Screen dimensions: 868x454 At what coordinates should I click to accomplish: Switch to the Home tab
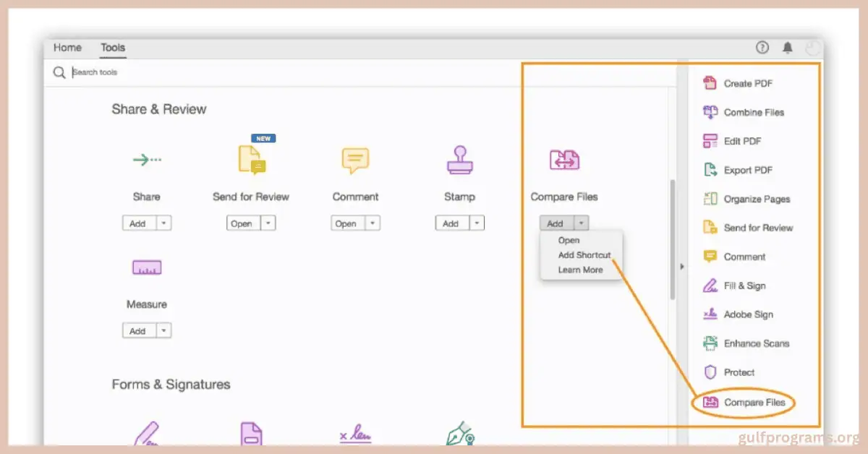67,48
